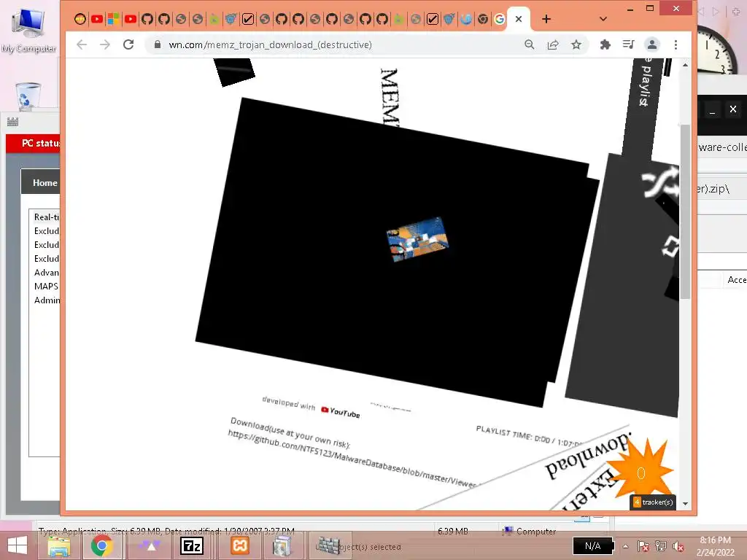
Task: Open the taskbar clock showing 8:16 PM
Action: [715, 546]
